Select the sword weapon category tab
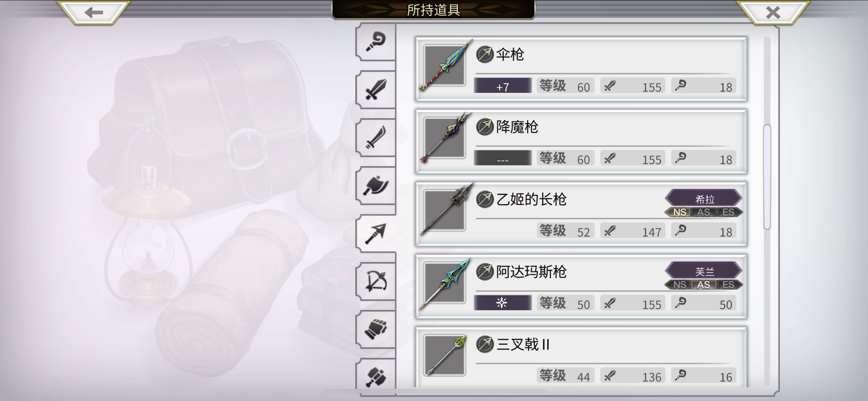The image size is (868, 401). (x=376, y=90)
